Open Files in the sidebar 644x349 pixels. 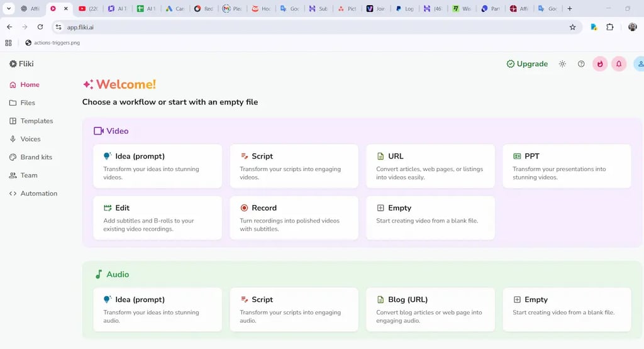[x=22, y=102]
